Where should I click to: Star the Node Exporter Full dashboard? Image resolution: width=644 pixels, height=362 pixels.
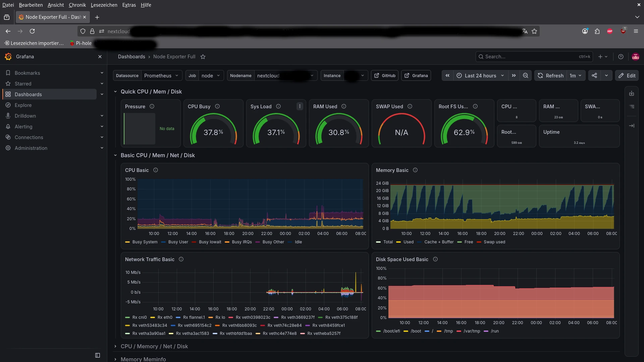click(203, 57)
